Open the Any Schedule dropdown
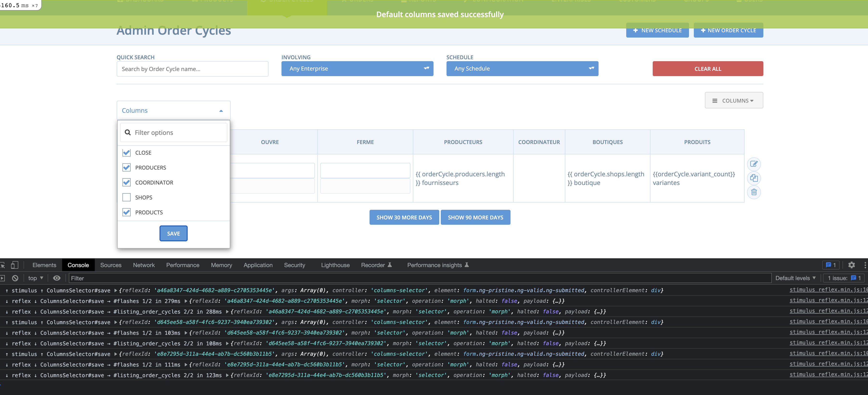868x395 pixels. point(522,68)
